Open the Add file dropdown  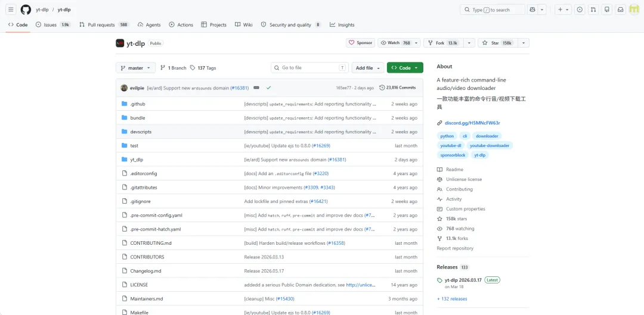(368, 68)
